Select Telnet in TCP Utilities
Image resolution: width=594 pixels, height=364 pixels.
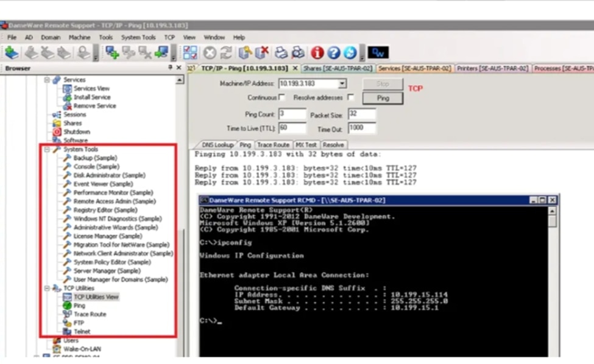pyautogui.click(x=82, y=332)
